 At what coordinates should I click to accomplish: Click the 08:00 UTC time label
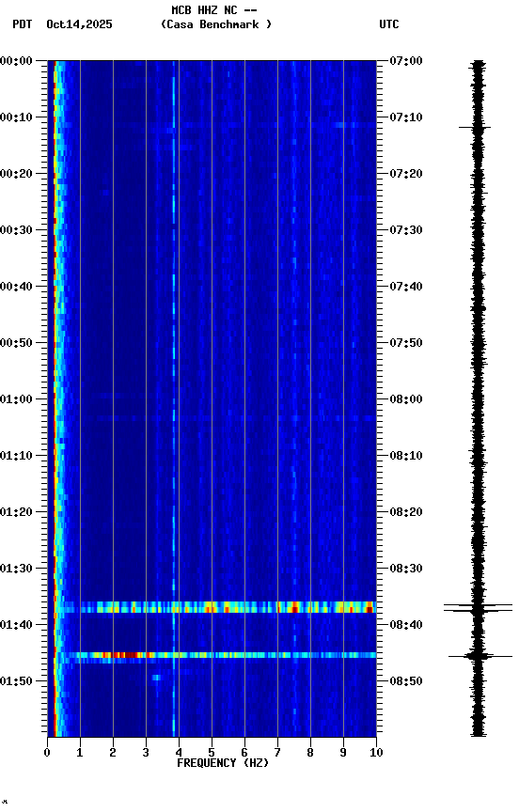pyautogui.click(x=405, y=399)
